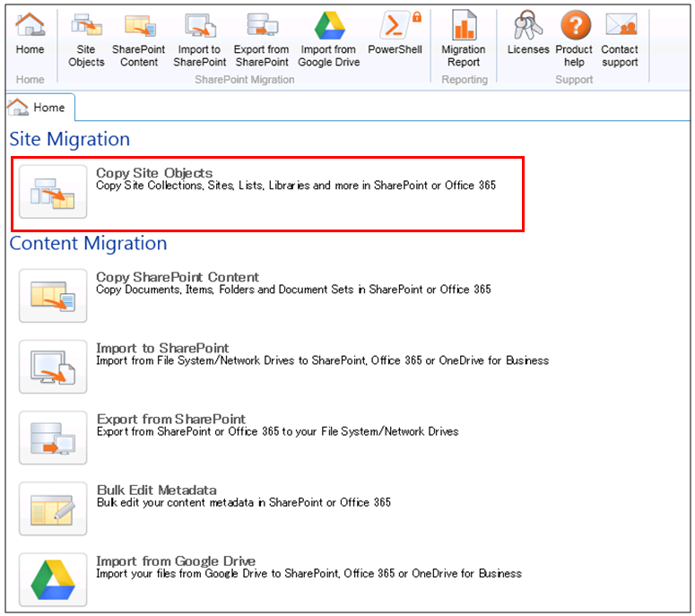The height and width of the screenshot is (616, 695).
Task: Click the Import to SharePoint tile icon
Action: coord(53,367)
